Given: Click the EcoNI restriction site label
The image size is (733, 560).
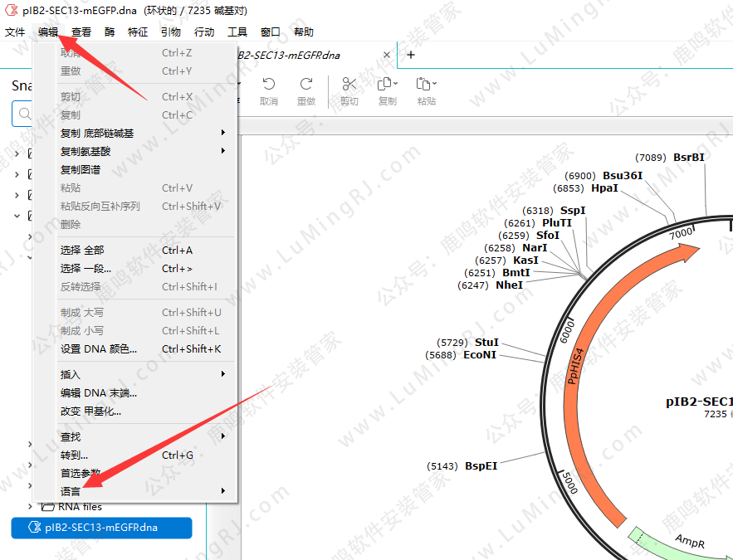Looking at the screenshot, I should tap(481, 355).
